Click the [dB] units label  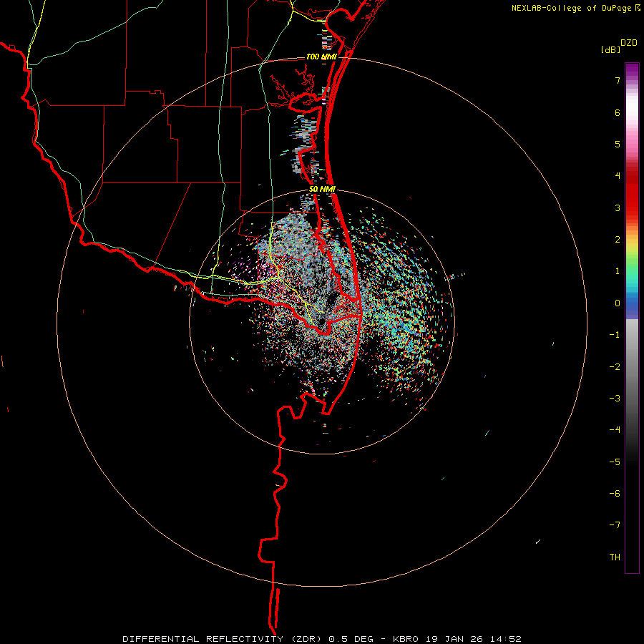pyautogui.click(x=610, y=49)
